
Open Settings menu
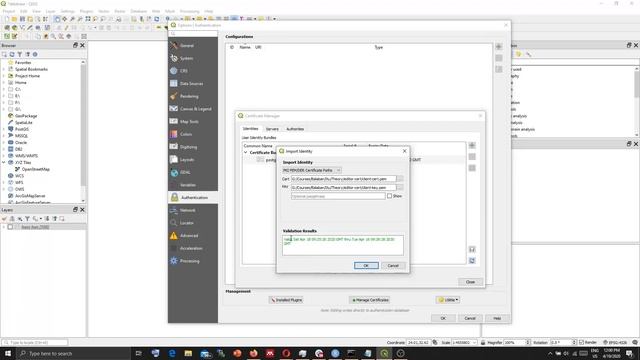click(67, 11)
